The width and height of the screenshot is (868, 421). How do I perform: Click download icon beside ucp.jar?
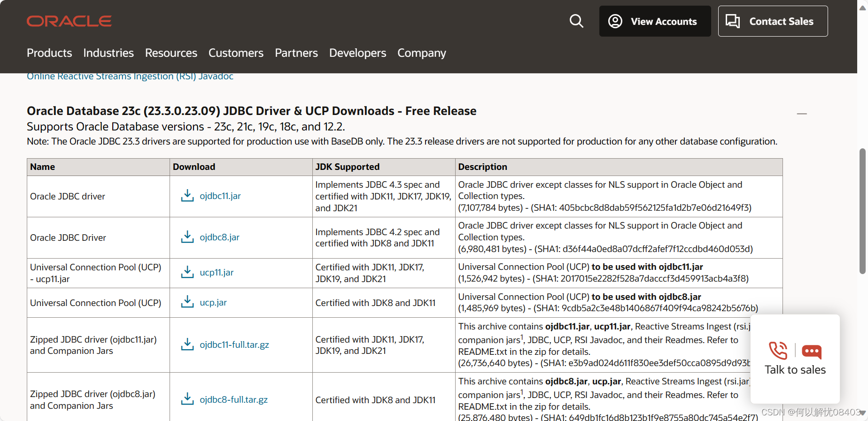click(187, 302)
